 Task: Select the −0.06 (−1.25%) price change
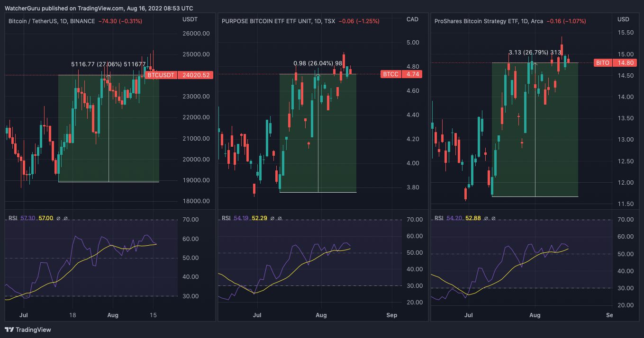[x=359, y=21]
